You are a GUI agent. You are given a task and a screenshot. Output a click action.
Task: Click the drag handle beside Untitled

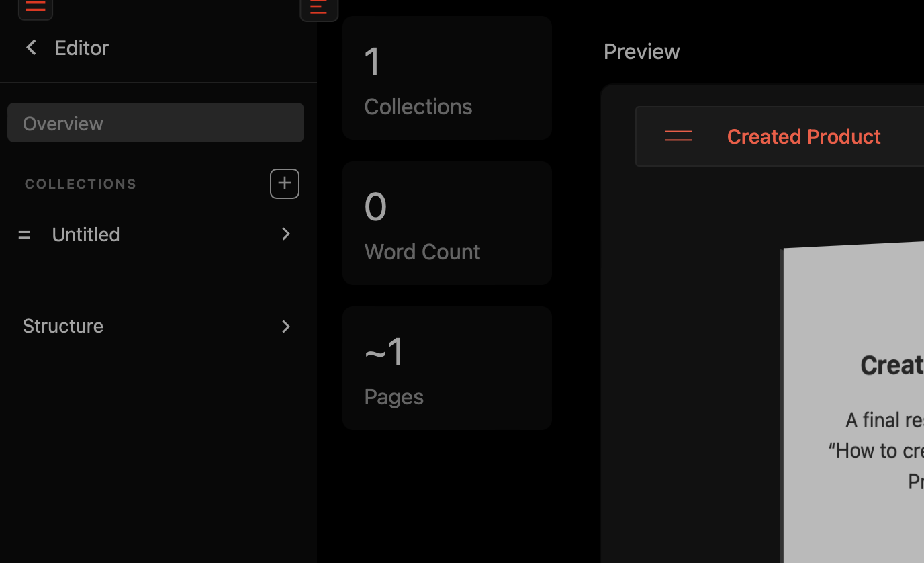24,234
